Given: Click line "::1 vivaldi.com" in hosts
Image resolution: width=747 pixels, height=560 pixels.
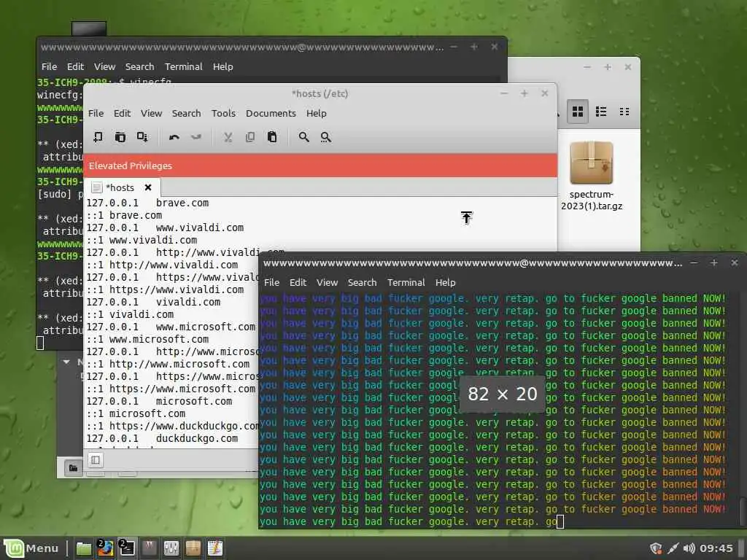Looking at the screenshot, I should coord(130,314).
